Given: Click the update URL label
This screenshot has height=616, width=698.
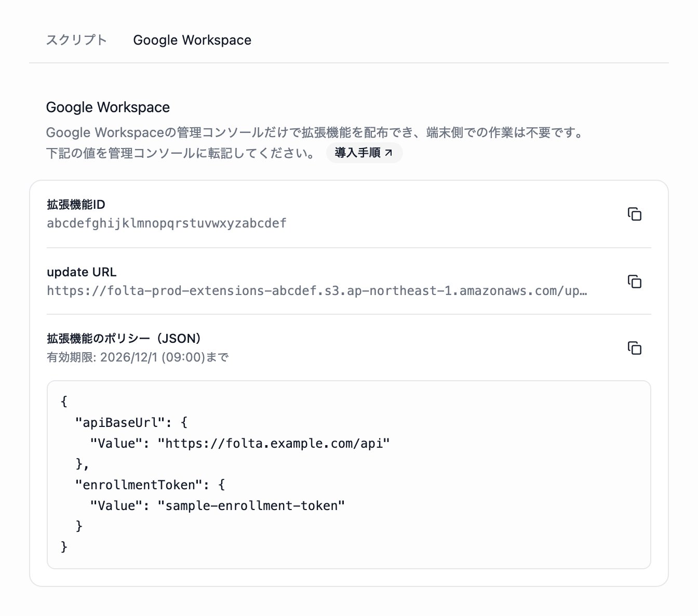Looking at the screenshot, I should 82,272.
